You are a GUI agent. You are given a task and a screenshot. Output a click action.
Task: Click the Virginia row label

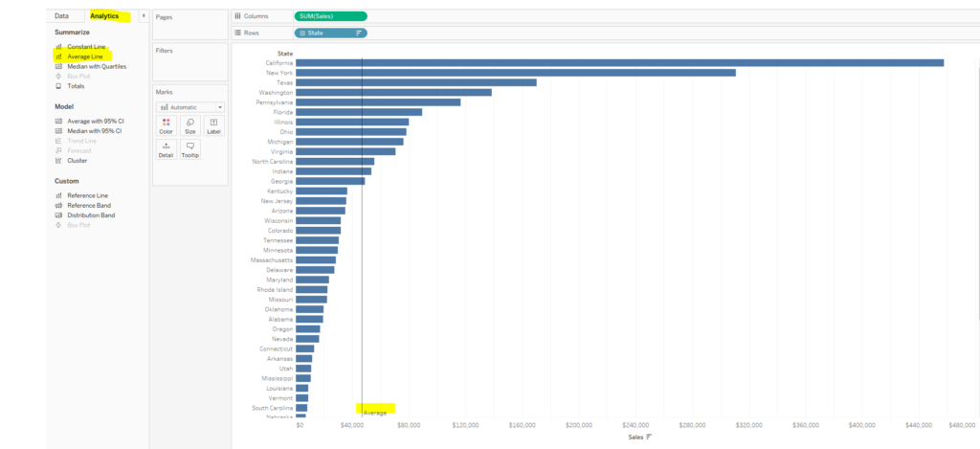282,151
